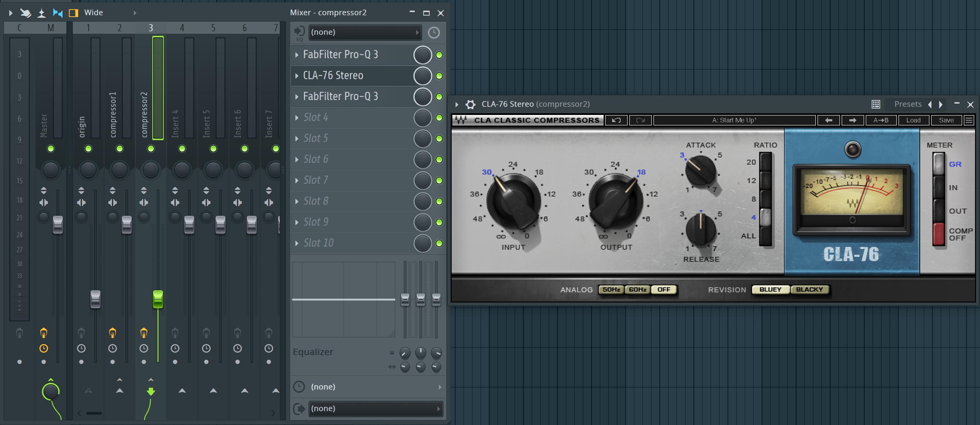The width and height of the screenshot is (980, 425).
Task: Open the A: Start Me Up preset field
Action: click(734, 121)
